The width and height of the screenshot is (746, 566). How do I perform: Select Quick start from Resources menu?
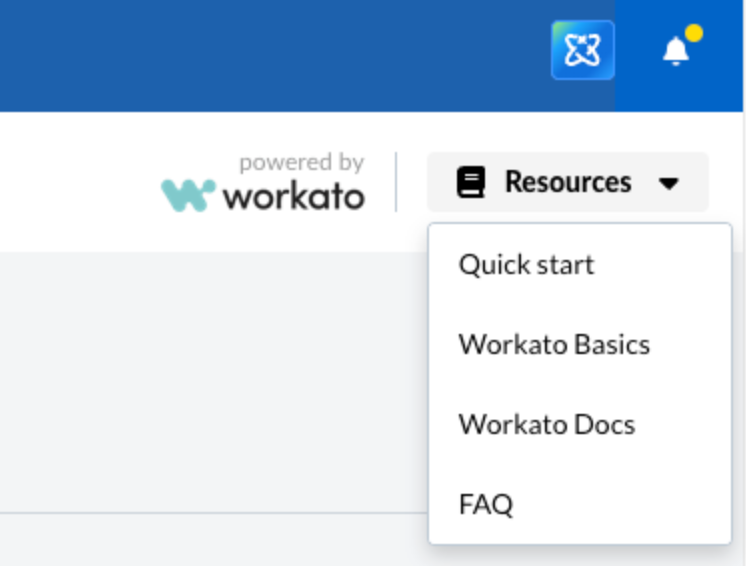[526, 265]
